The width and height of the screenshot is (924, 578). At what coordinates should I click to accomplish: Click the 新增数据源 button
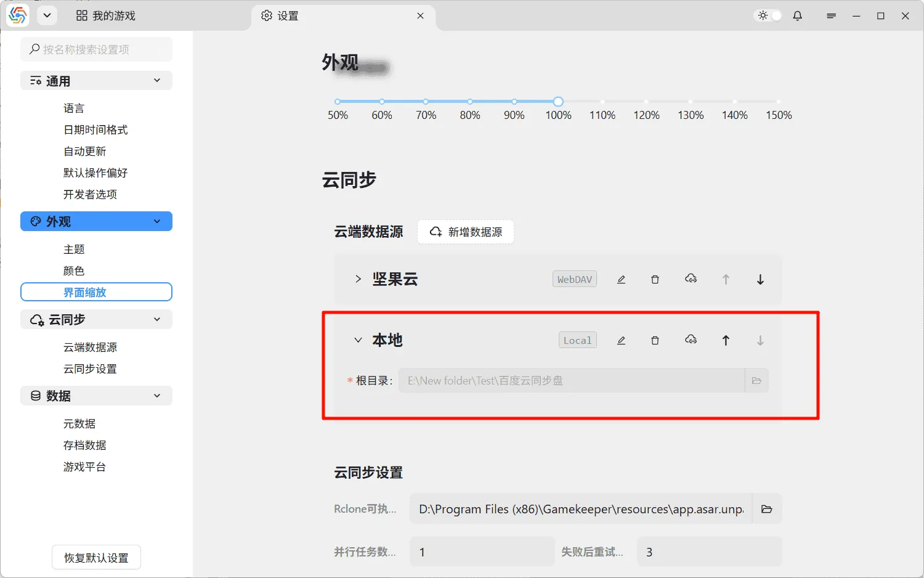466,232
